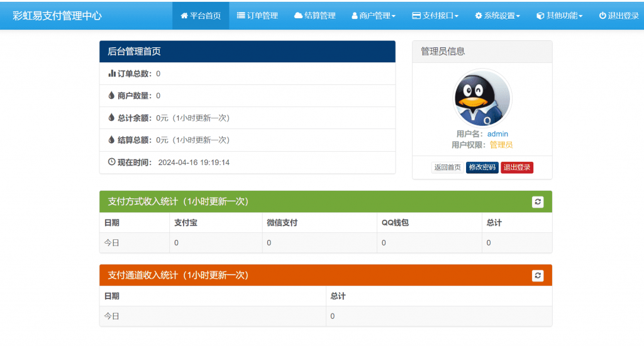This screenshot has width=644, height=347.
Task: Refresh the 支付通道收入统计 panel
Action: coord(538,275)
